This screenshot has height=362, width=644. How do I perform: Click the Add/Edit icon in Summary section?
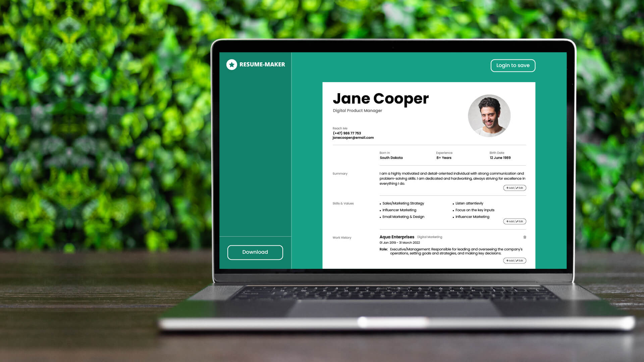pyautogui.click(x=515, y=187)
